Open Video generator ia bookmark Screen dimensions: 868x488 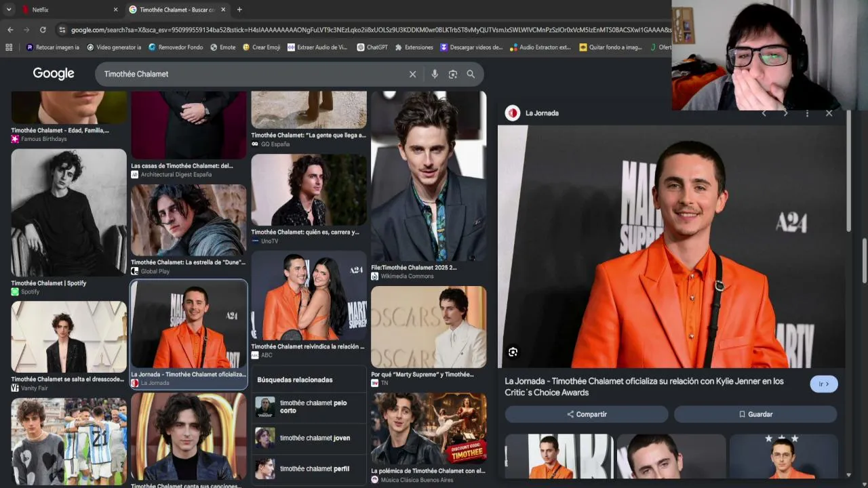point(114,47)
